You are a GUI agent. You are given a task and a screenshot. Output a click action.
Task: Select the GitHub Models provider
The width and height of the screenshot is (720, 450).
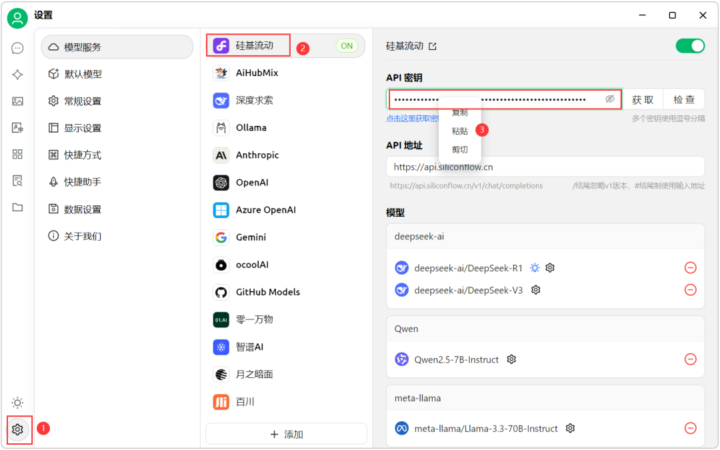coord(285,292)
